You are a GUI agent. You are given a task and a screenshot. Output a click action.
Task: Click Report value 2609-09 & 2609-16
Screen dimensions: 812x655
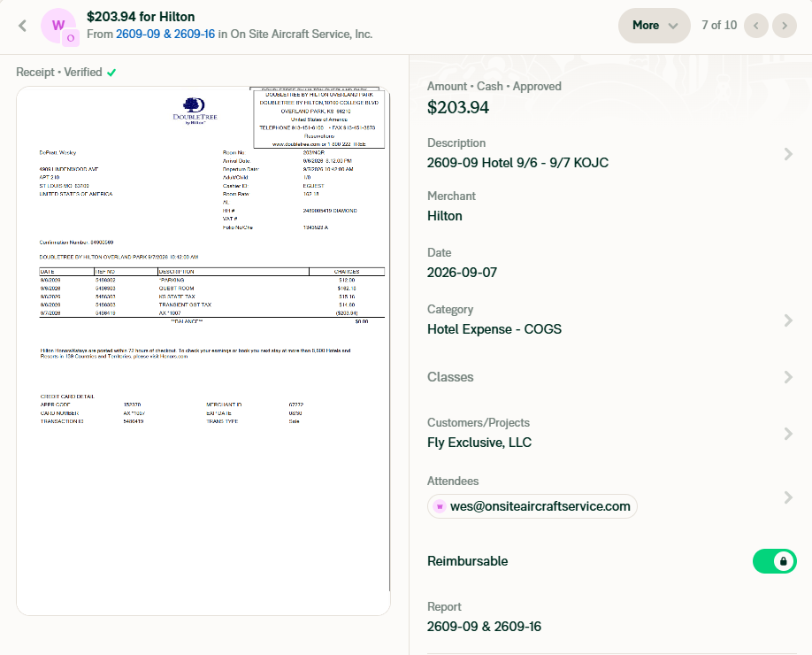(484, 627)
